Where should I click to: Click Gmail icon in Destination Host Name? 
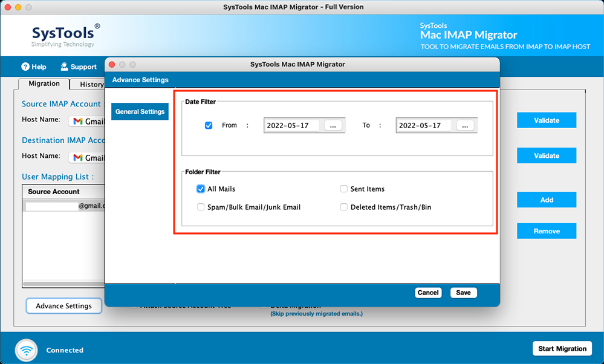click(x=78, y=158)
